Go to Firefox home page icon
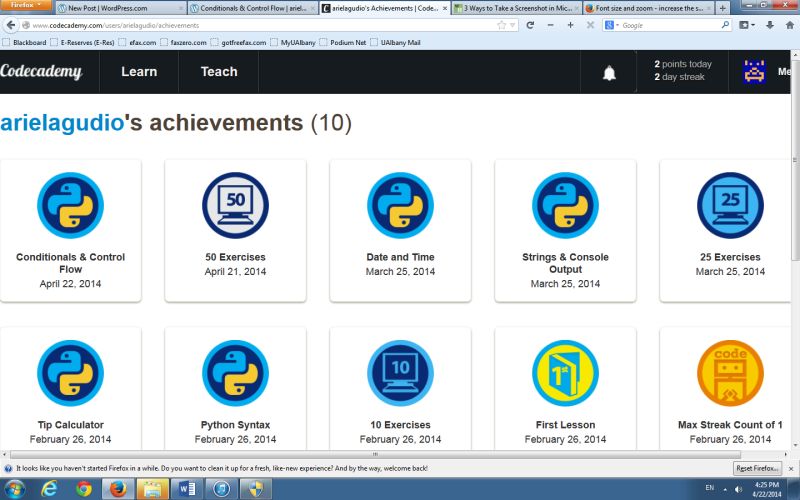Viewport: 800px width, 500px height. (x=789, y=25)
